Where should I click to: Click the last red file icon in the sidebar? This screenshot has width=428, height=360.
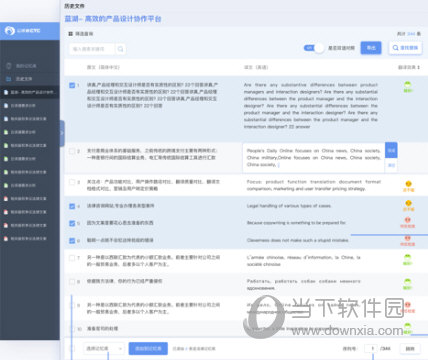6,239
